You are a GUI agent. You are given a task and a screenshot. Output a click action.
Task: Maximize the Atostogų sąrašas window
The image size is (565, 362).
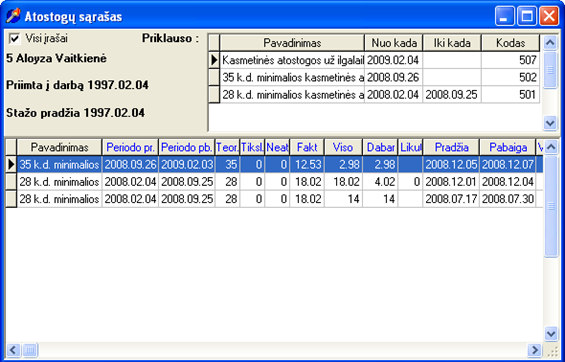point(527,16)
